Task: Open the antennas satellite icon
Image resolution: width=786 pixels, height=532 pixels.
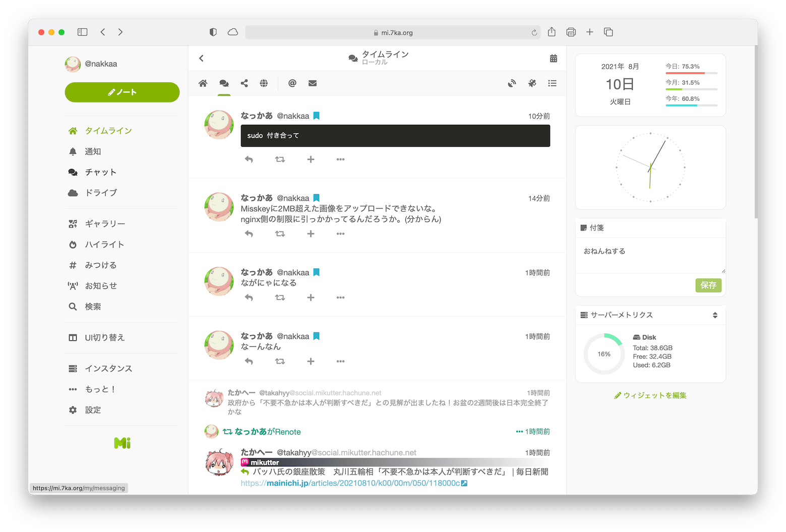Action: tap(532, 83)
